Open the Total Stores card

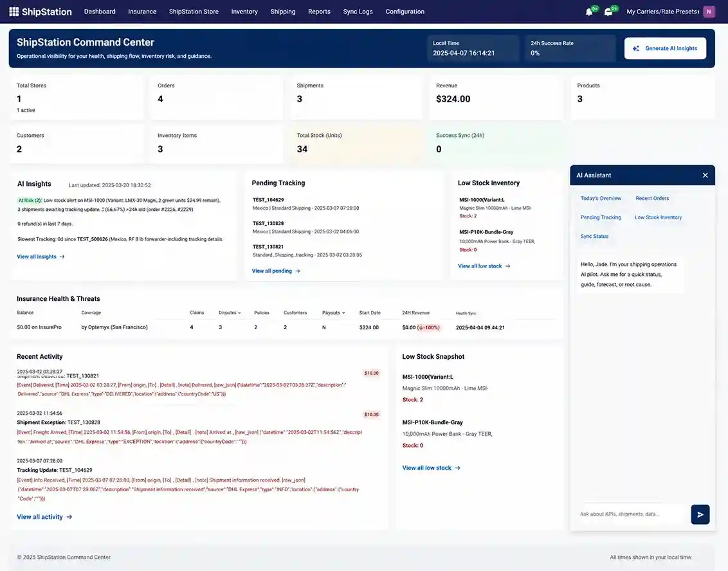click(x=76, y=98)
